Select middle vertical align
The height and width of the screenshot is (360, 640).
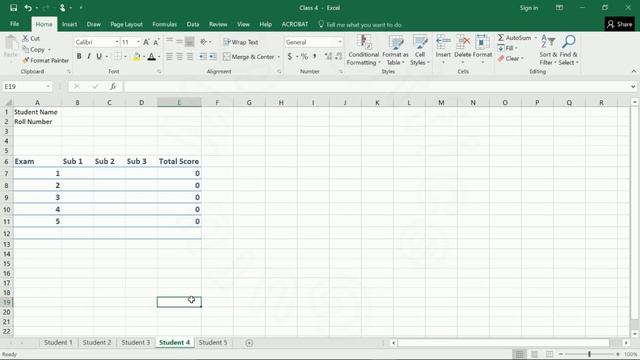point(180,42)
